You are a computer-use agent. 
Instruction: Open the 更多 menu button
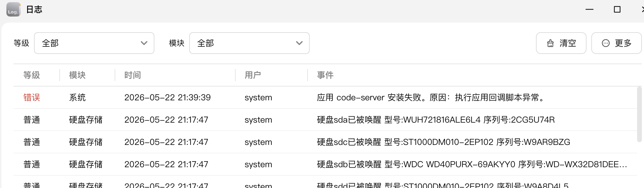(616, 43)
